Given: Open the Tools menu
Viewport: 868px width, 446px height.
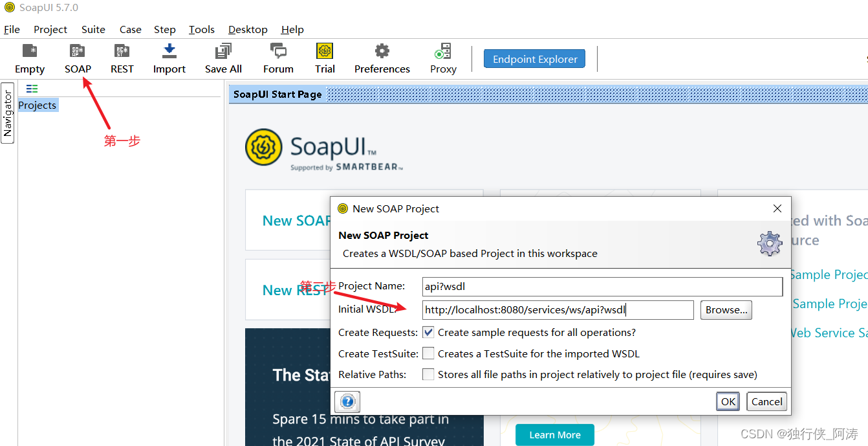Looking at the screenshot, I should [x=201, y=29].
